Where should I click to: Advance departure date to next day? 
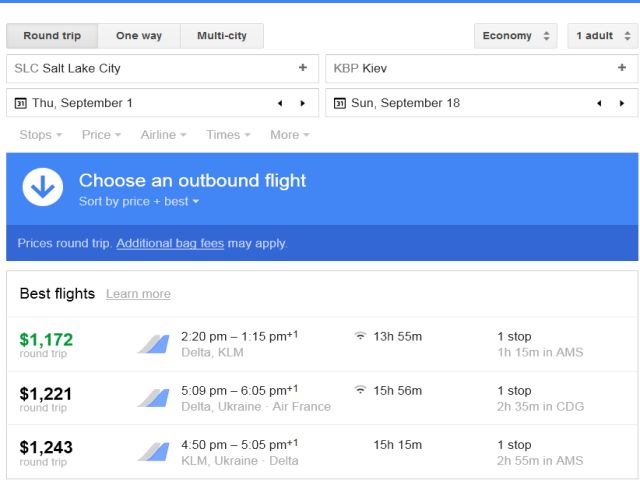(303, 103)
